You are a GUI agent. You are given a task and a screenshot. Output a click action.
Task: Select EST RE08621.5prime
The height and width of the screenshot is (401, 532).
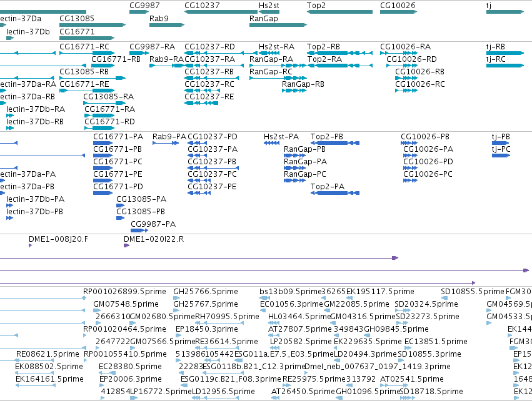tap(48, 354)
